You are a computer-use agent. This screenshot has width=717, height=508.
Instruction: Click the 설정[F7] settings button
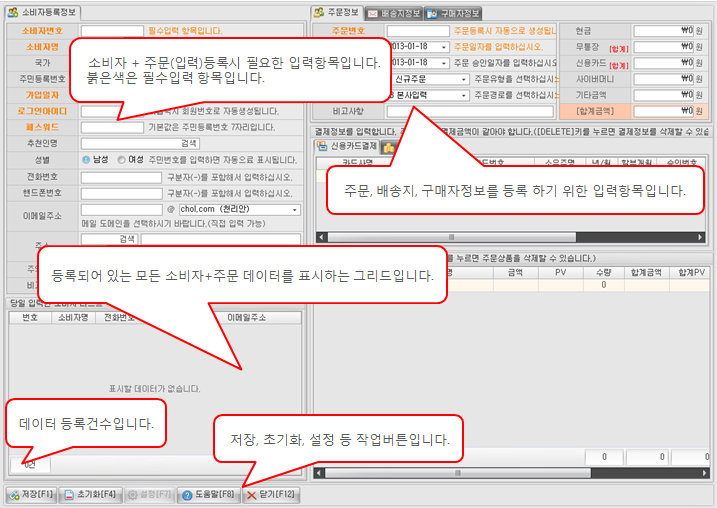point(149,495)
